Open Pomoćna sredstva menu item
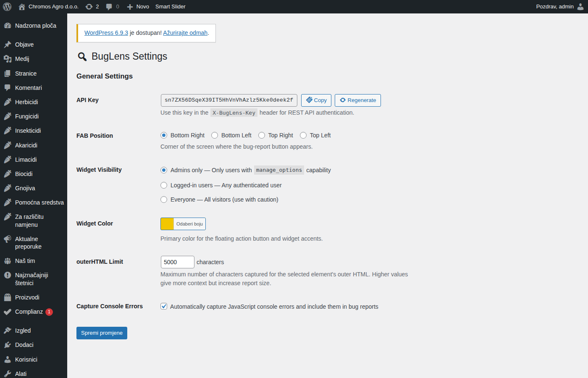The height and width of the screenshot is (378, 588). point(34,202)
